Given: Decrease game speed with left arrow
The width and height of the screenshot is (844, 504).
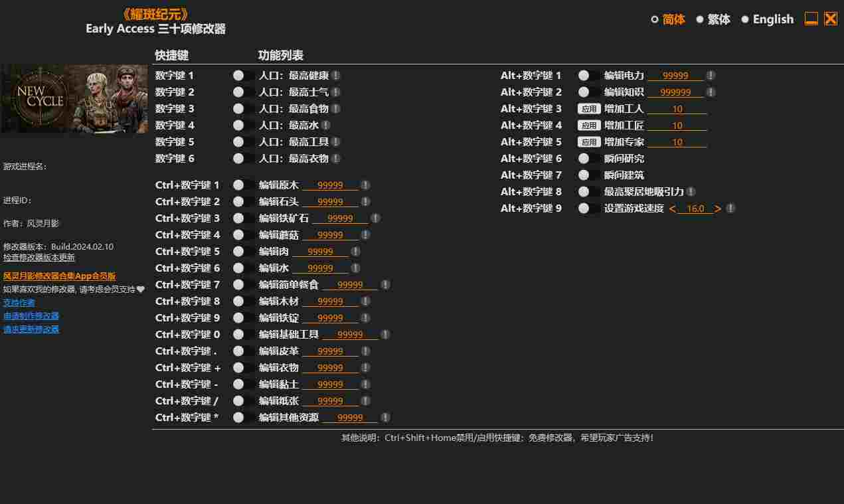Looking at the screenshot, I should click(672, 209).
